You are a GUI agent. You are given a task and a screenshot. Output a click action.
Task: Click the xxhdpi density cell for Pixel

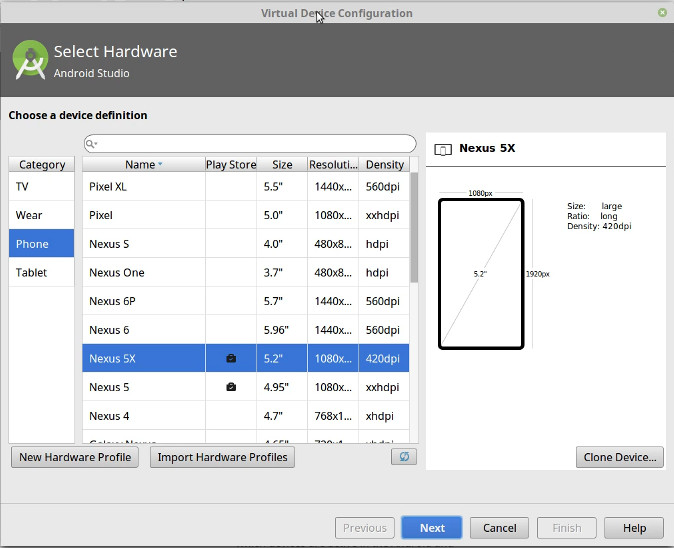pos(384,215)
